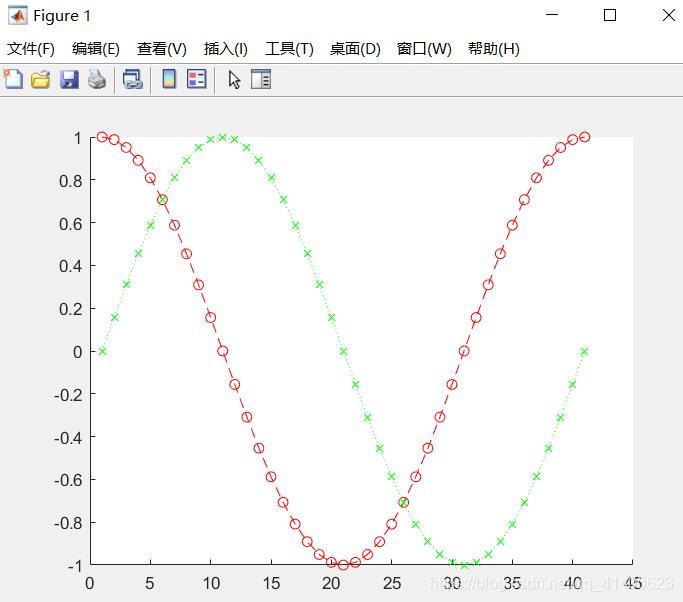This screenshot has height=602, width=683.
Task: Minimize the Figure 1 window
Action: pos(552,15)
